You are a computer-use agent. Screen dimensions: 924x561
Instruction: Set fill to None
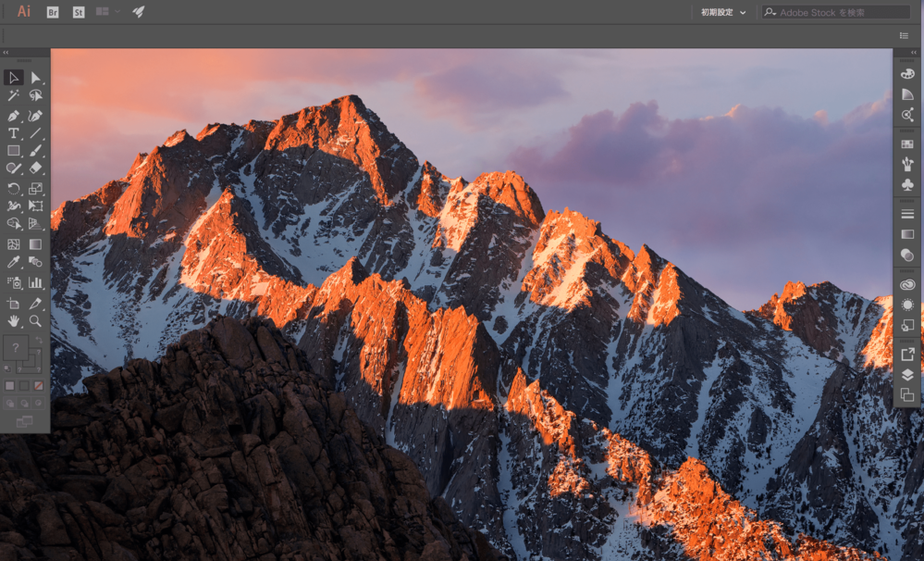tap(39, 386)
